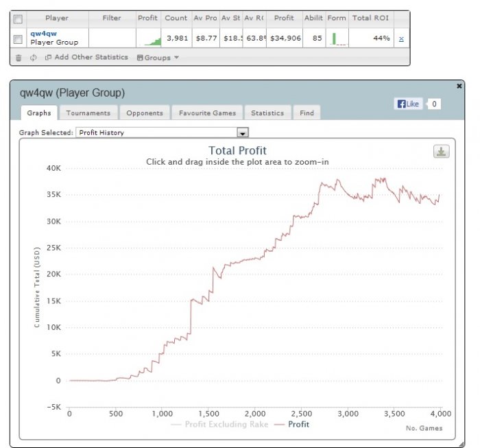480x448 pixels.
Task: Click the green Profit sparkline thumbnail
Action: [x=149, y=39]
